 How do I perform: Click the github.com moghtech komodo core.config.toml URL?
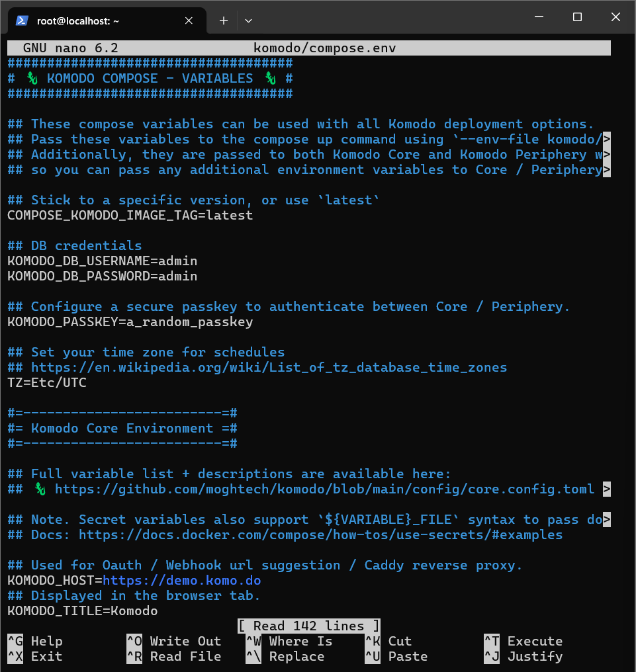325,489
